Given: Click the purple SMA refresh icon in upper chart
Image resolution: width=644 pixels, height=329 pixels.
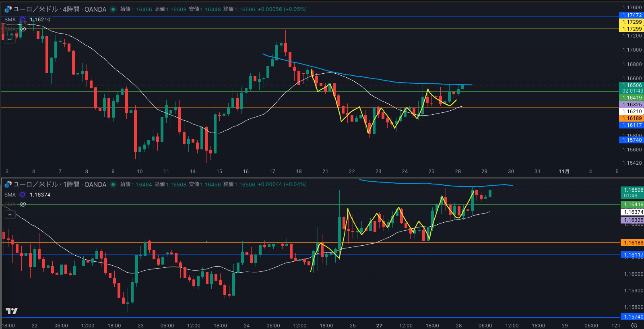Looking at the screenshot, I should [23, 20].
